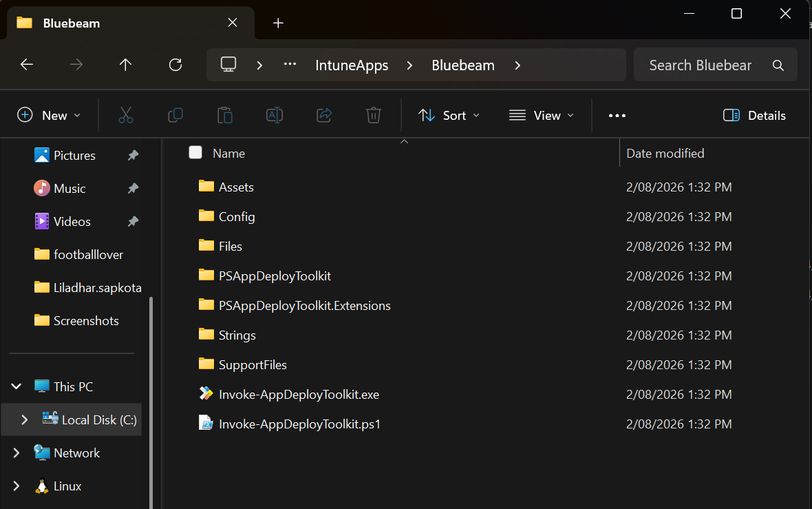Viewport: 812px width, 509px height.
Task: Go up one folder level
Action: coord(125,65)
